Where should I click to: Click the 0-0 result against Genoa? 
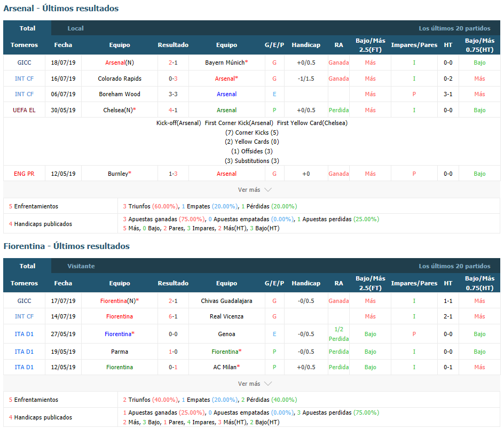pos(173,334)
